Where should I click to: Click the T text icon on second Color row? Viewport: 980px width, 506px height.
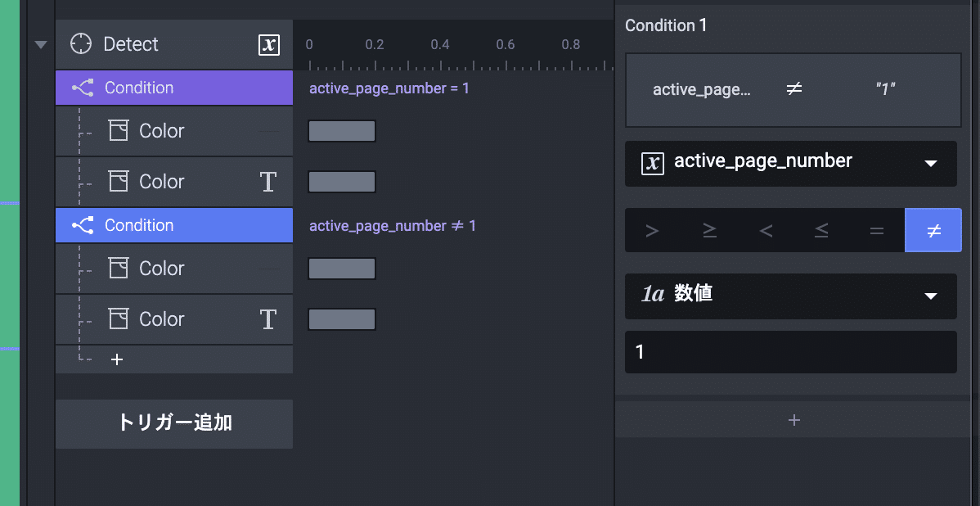268,182
